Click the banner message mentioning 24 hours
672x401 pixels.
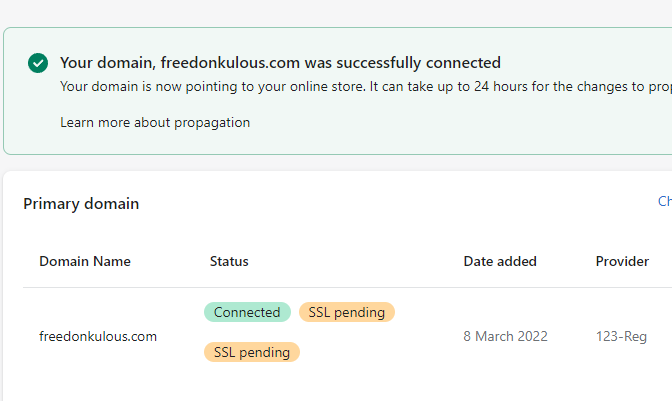[x=366, y=87]
